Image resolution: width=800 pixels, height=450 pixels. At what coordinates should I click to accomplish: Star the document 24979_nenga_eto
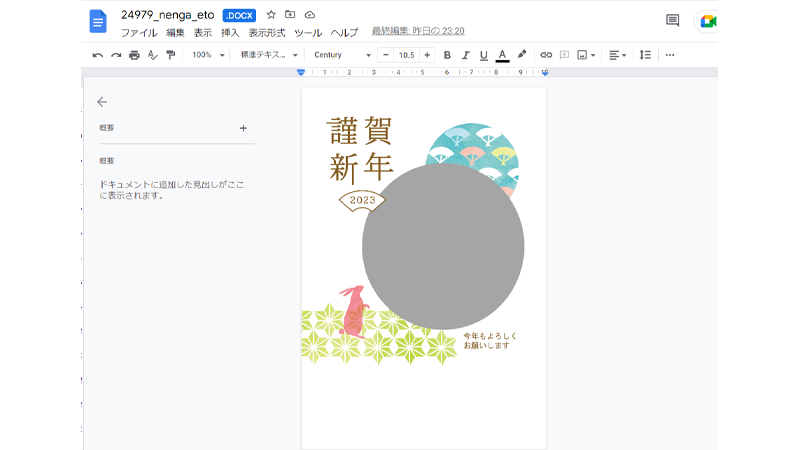click(x=271, y=15)
